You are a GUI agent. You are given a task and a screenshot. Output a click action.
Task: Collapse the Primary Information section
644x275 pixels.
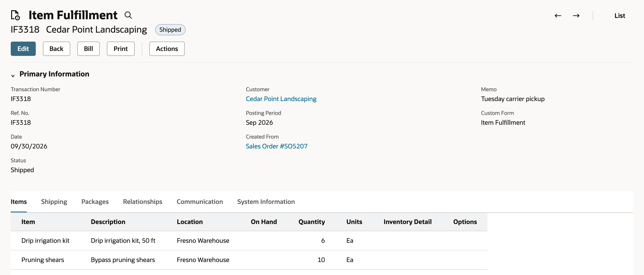click(x=13, y=76)
